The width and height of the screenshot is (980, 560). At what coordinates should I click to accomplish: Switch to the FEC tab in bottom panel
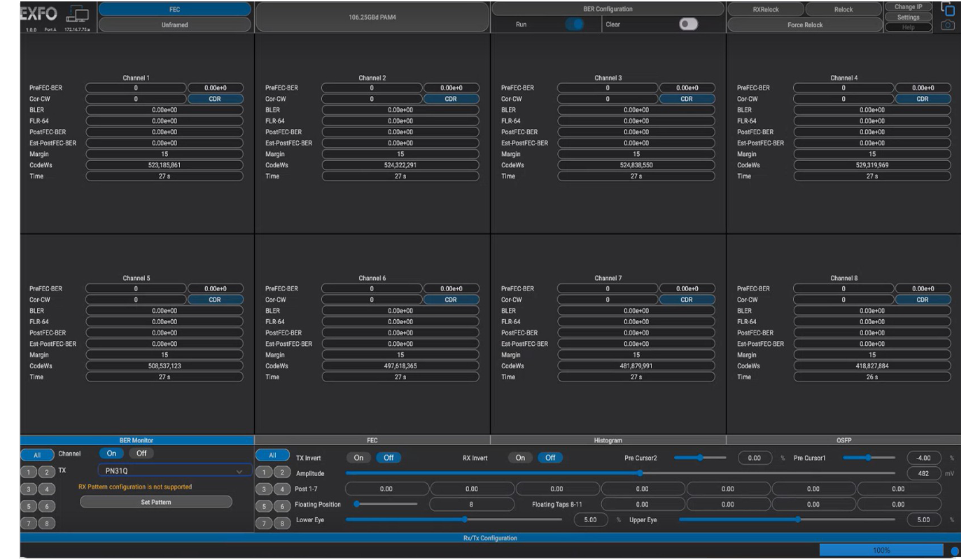372,440
